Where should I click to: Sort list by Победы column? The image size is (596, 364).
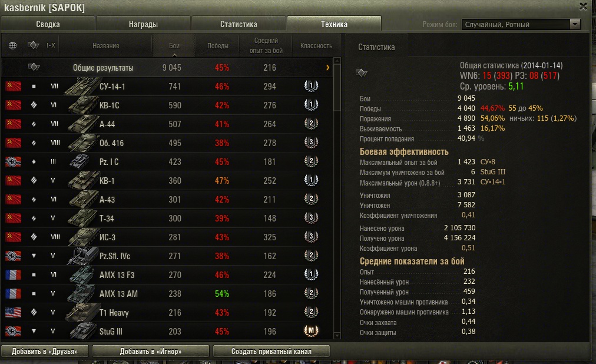[218, 45]
